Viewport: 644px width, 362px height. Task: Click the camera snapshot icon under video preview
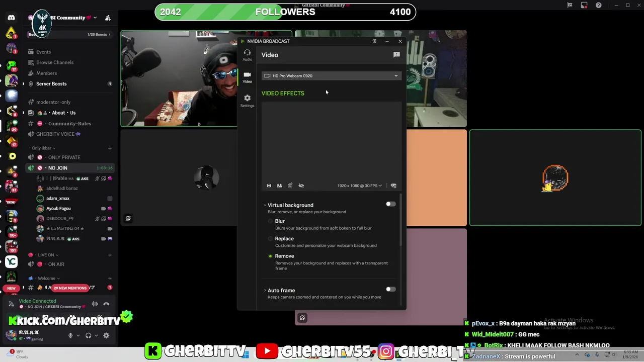(x=290, y=186)
